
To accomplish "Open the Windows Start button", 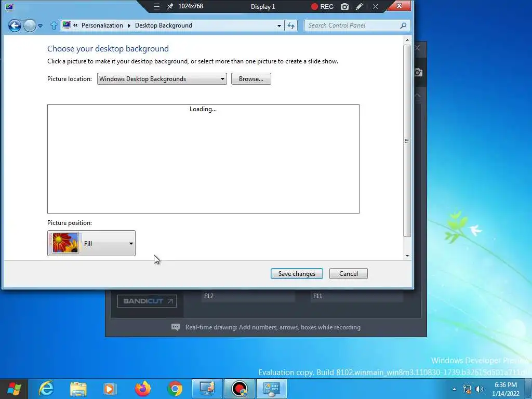I will [14, 389].
